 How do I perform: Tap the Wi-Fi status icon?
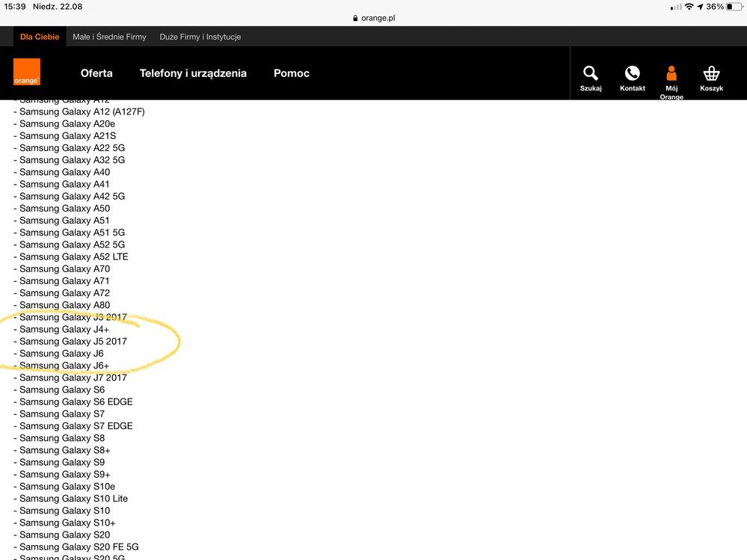coord(689,7)
